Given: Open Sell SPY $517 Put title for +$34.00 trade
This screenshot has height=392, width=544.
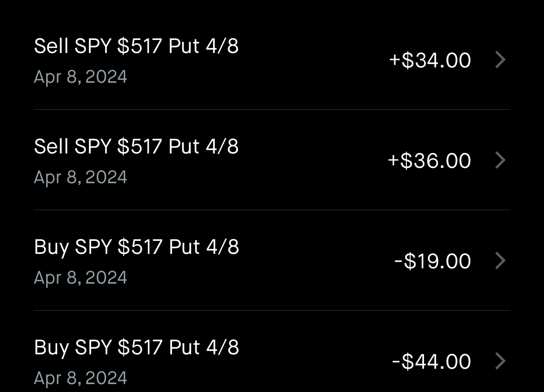Looking at the screenshot, I should (136, 47).
